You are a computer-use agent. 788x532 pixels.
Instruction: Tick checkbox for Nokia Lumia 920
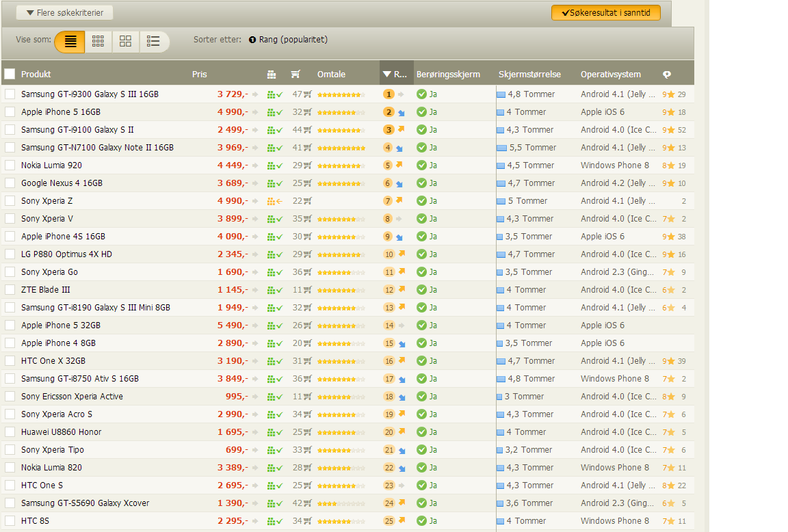tap(10, 165)
